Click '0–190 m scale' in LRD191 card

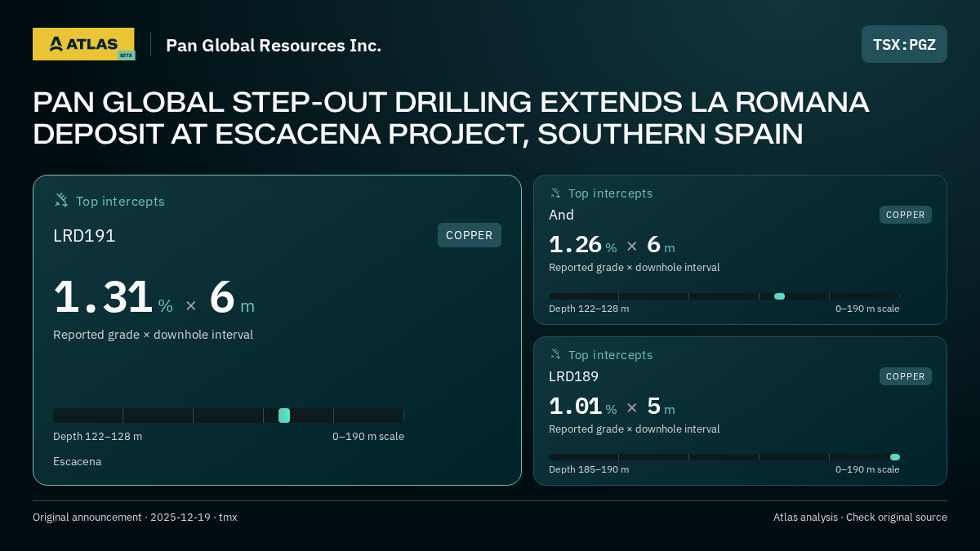click(368, 437)
